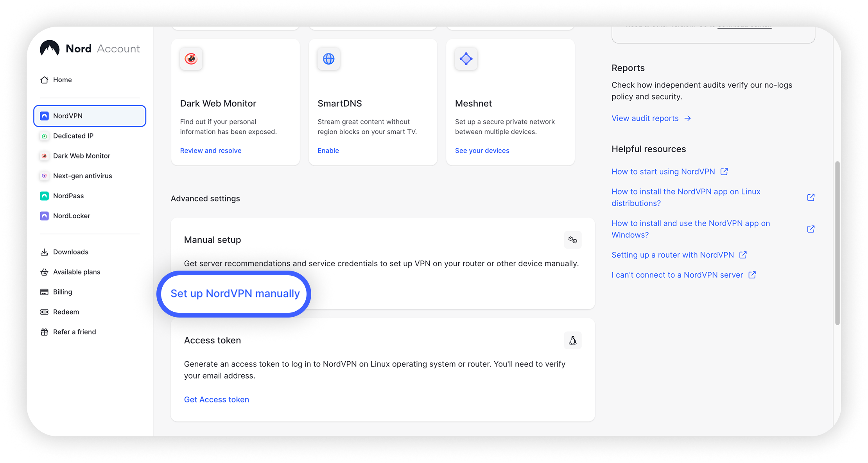868x463 pixels.
Task: Open How to install on Linux distributions link
Action: [686, 197]
